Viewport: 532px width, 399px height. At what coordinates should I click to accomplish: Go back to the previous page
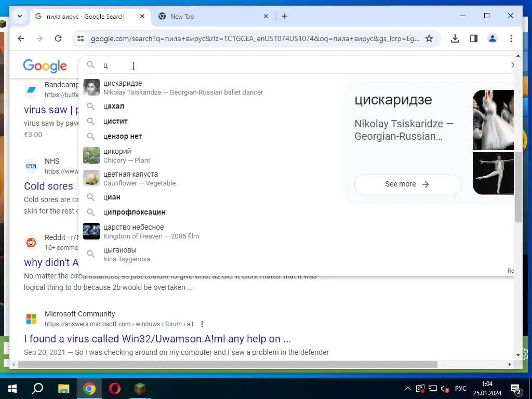pos(21,38)
